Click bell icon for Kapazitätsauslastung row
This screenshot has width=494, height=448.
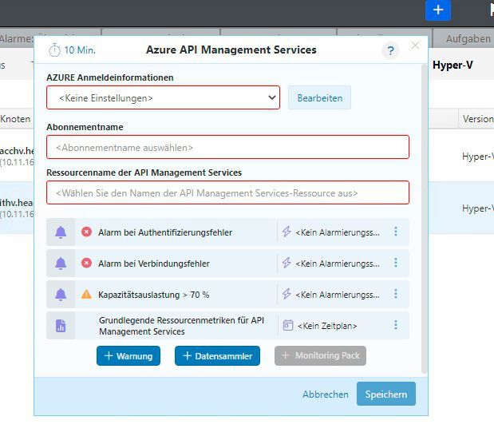61,295
